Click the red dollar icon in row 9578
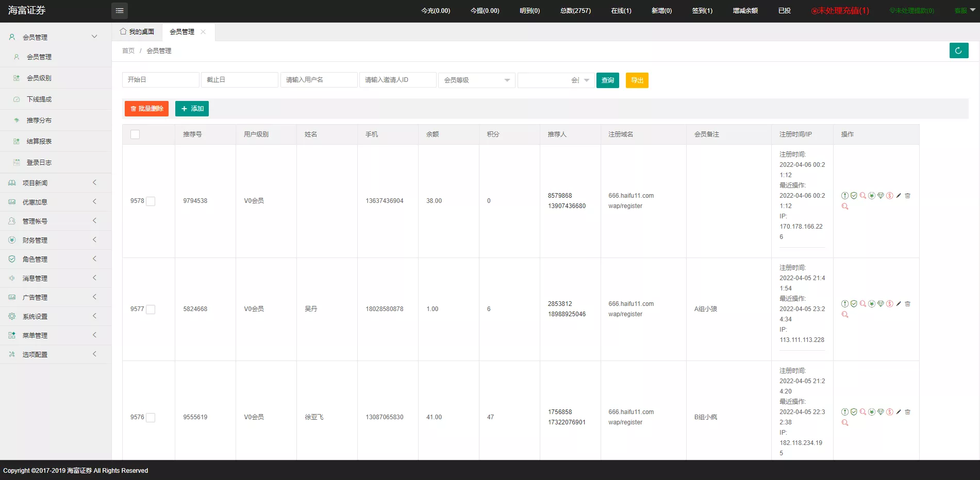 point(890,196)
